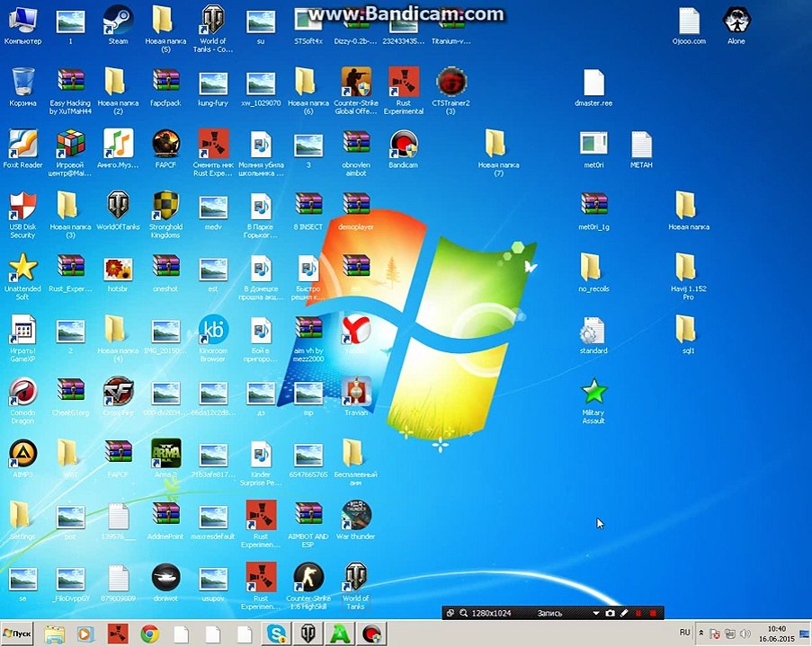Launch Stronghold Kingdoms shortcut
This screenshot has height=647, width=812.
pos(165,215)
